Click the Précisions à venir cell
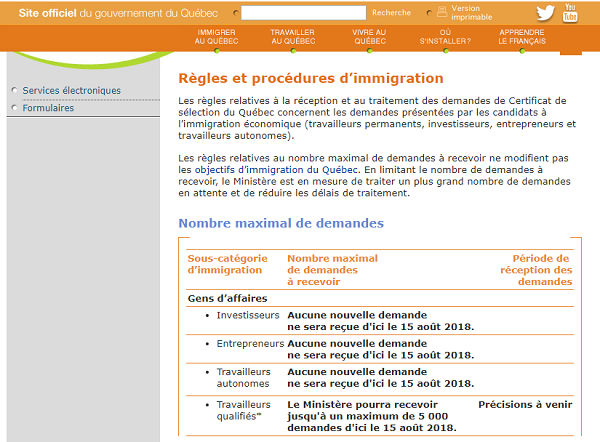The height and width of the screenshot is (442, 600). point(525,404)
